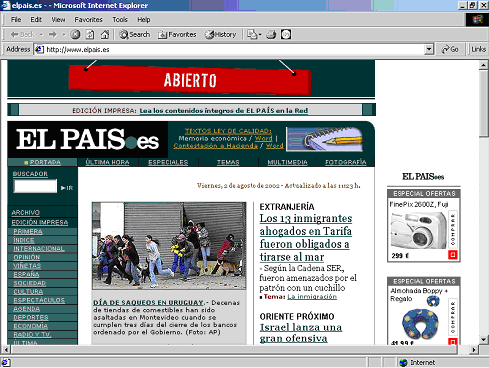Open the Favorites pane from toolbar

(177, 34)
